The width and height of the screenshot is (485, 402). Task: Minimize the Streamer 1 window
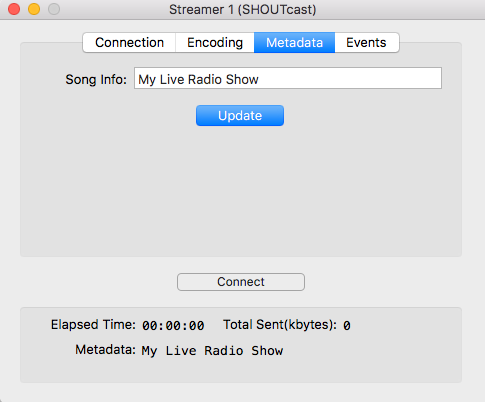(34, 9)
